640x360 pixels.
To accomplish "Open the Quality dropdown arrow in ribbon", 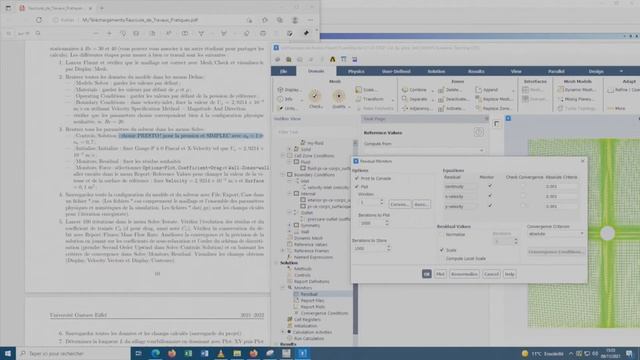I will click(349, 107).
